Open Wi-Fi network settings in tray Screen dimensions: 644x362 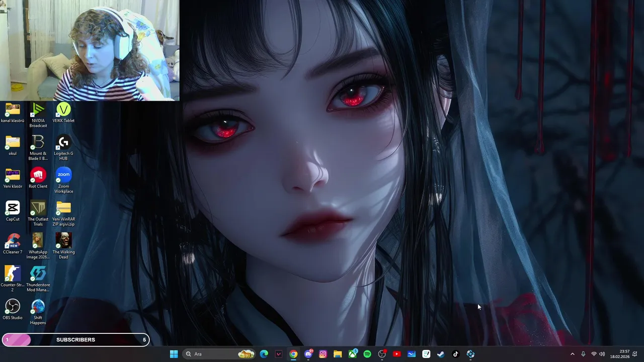(594, 354)
